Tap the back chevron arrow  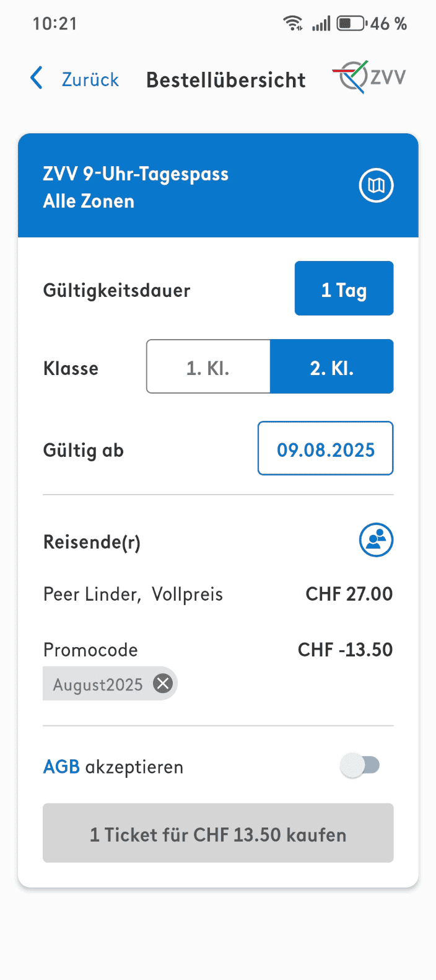point(37,79)
